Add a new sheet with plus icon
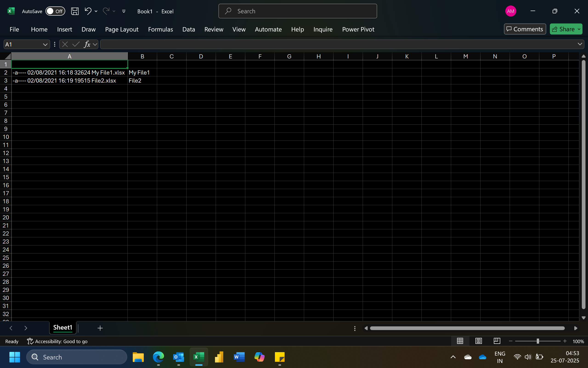 pos(100,328)
